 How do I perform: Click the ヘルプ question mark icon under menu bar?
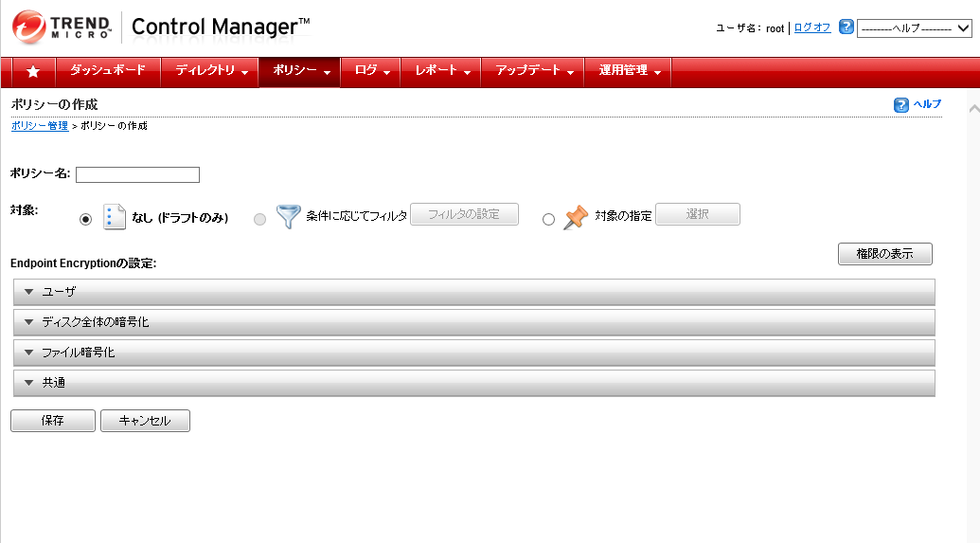(901, 104)
